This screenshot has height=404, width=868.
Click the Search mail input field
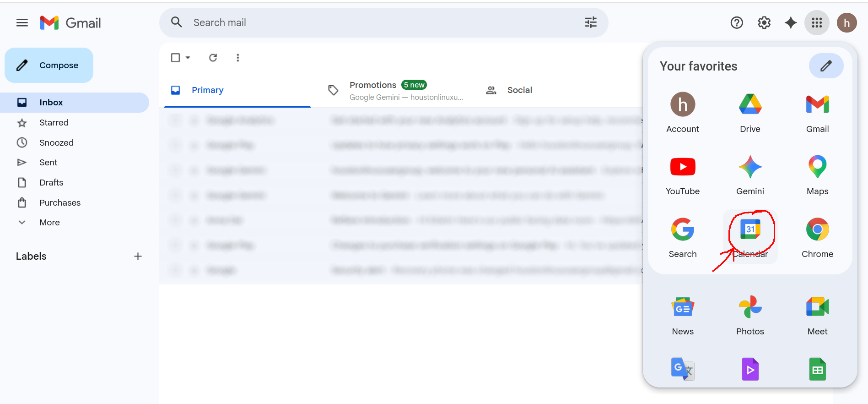point(375,22)
